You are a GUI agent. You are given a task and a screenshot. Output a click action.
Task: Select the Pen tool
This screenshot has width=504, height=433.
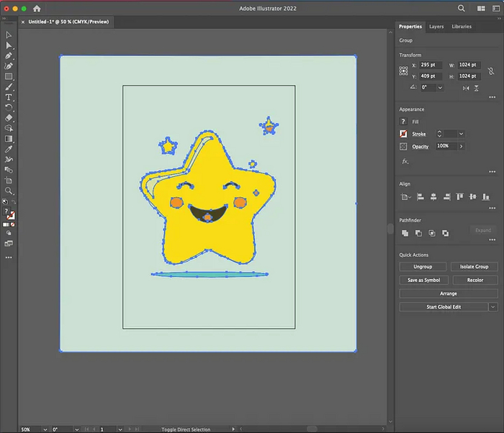pyautogui.click(x=9, y=55)
